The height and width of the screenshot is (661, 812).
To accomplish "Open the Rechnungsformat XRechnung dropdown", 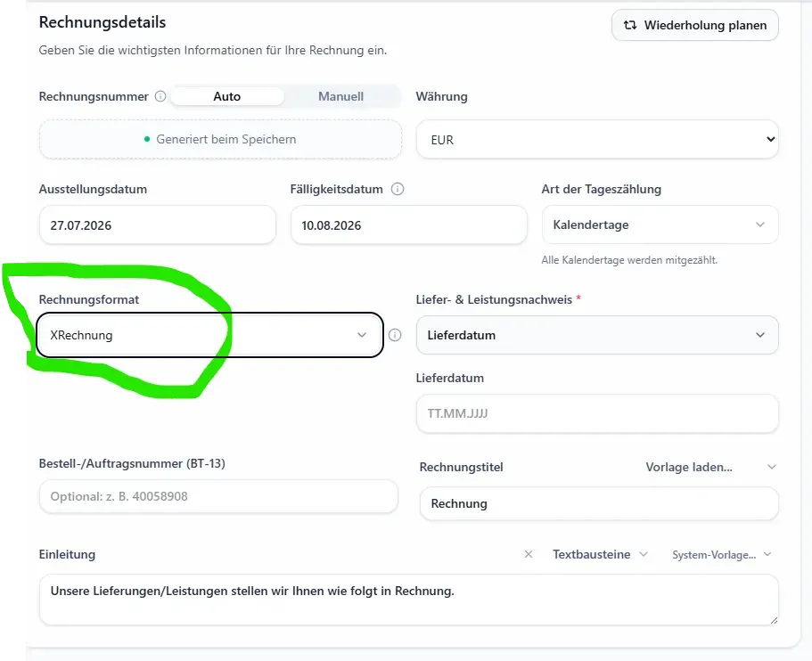I will [209, 335].
